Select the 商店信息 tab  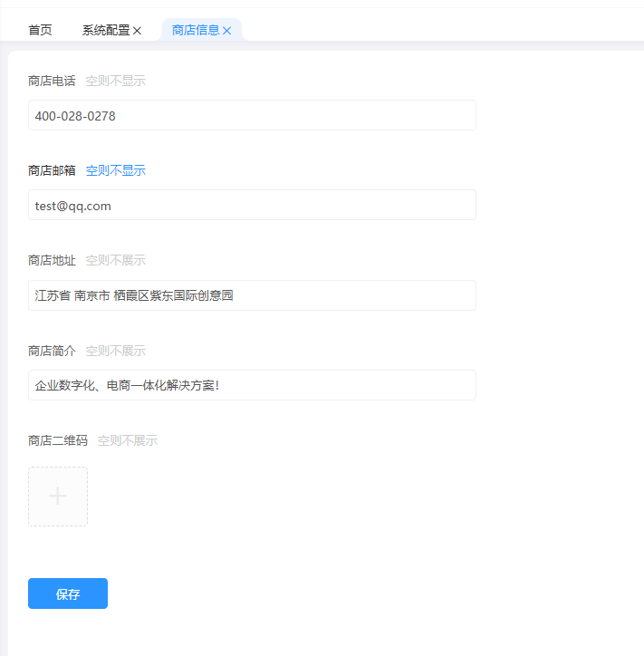coord(196,30)
